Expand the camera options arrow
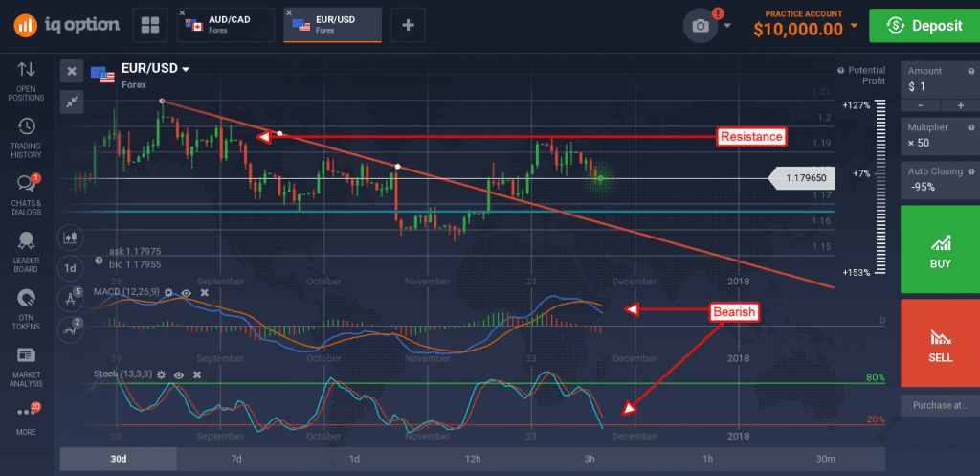The height and width of the screenshot is (476, 980). point(727,26)
